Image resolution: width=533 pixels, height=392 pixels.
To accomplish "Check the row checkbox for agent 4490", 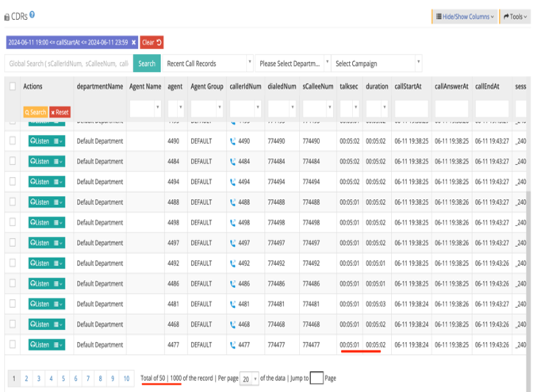I will pos(12,141).
